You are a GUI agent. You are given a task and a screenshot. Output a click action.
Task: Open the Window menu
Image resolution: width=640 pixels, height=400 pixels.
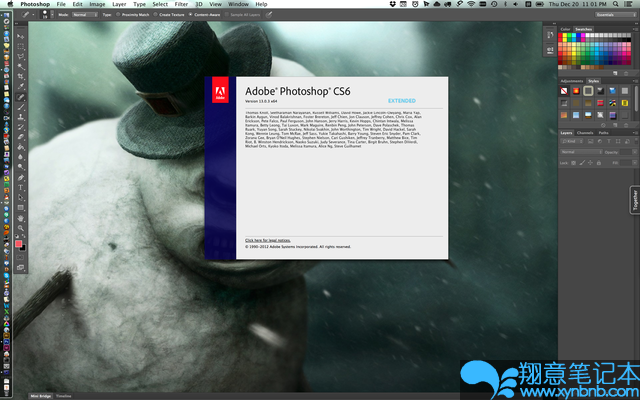tap(238, 4)
